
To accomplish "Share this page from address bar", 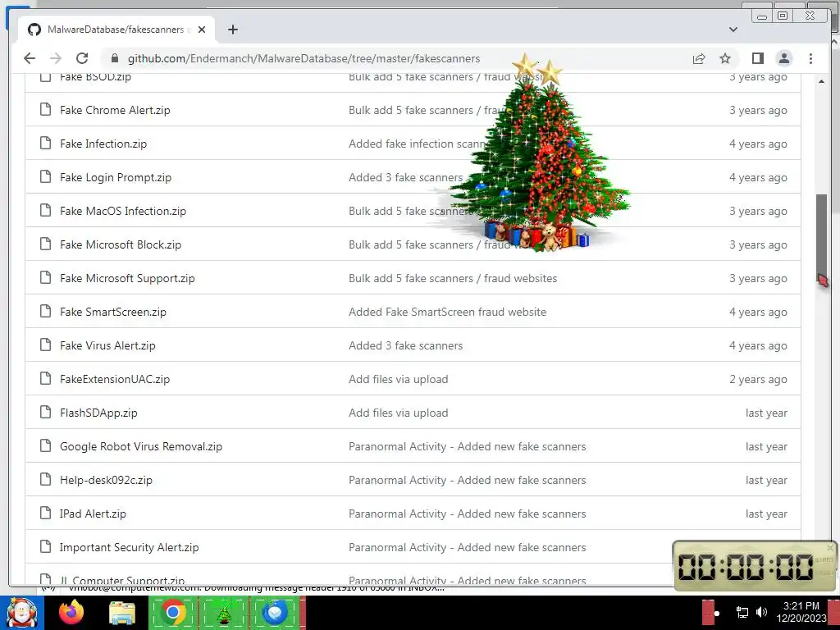I will [x=699, y=58].
